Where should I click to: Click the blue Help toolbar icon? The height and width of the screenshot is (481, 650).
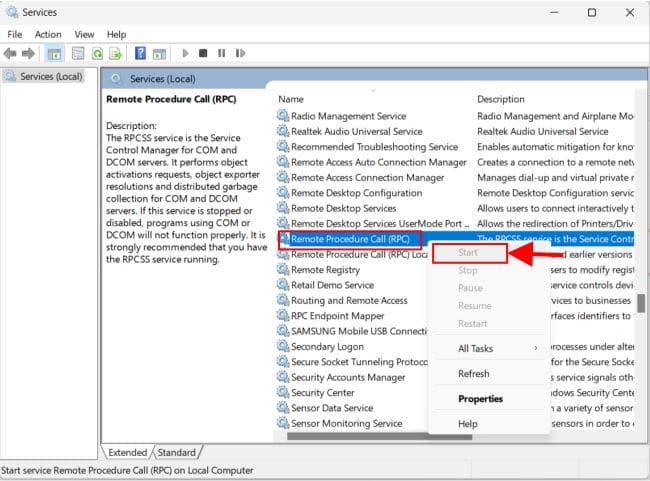point(141,53)
